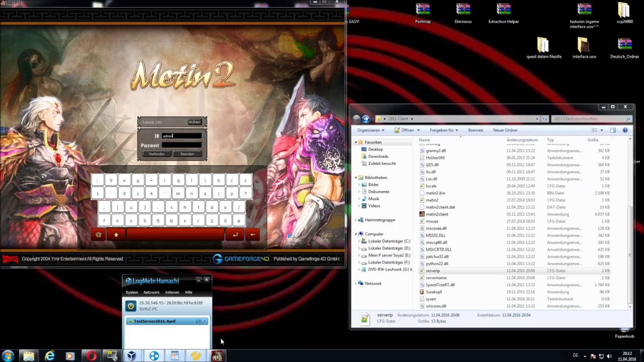Open the Portmap desktop icon
644x362 pixels.
pyautogui.click(x=423, y=14)
